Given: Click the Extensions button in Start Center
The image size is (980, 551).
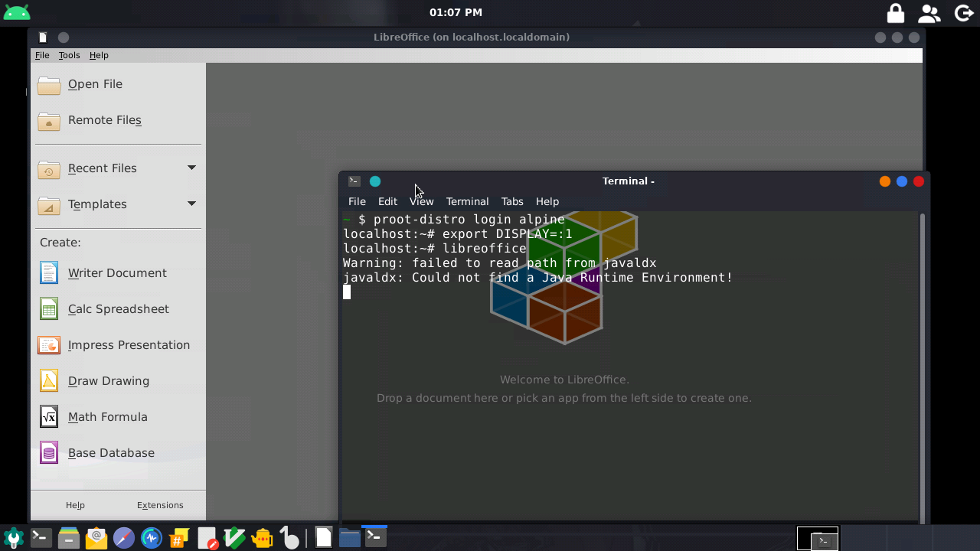Looking at the screenshot, I should pos(160,505).
